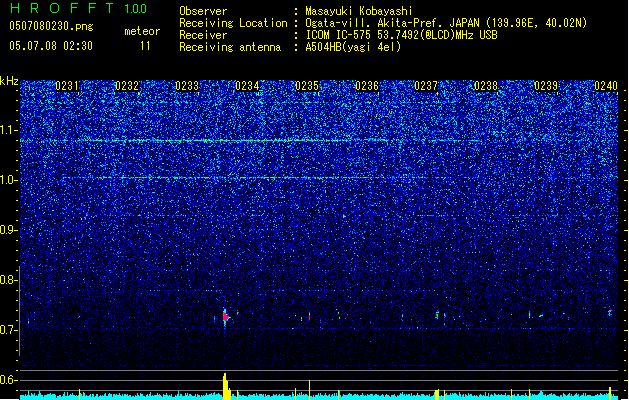Click the 0231 time marker
Viewport: 629px width, 400px height.
(67, 86)
